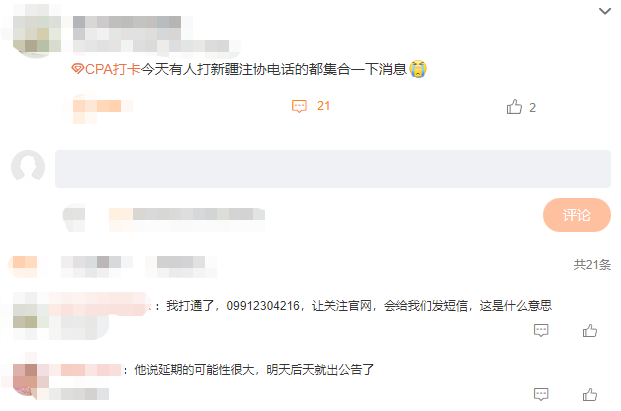This screenshot has width=621, height=411.
Task: Open the second commenter's avatar
Action: [25, 380]
